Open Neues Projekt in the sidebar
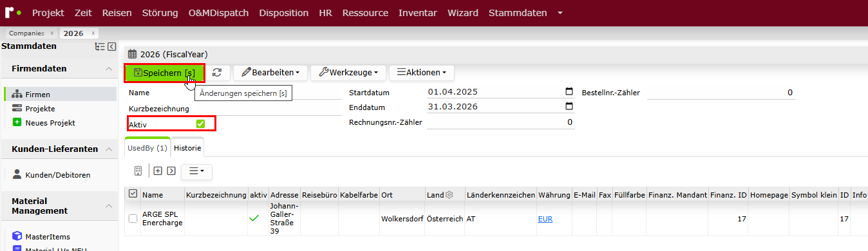The height and width of the screenshot is (251, 868). pos(50,122)
